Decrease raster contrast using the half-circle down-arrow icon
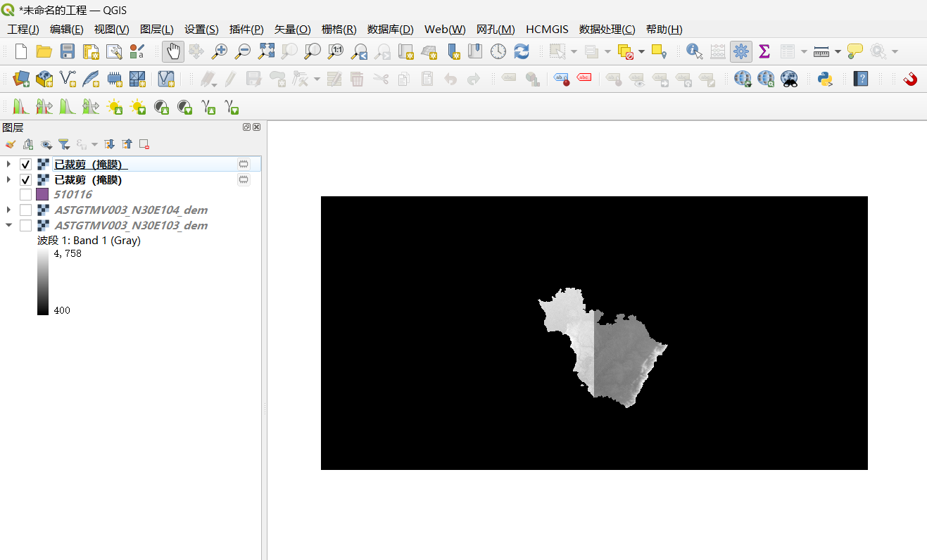 click(x=184, y=107)
